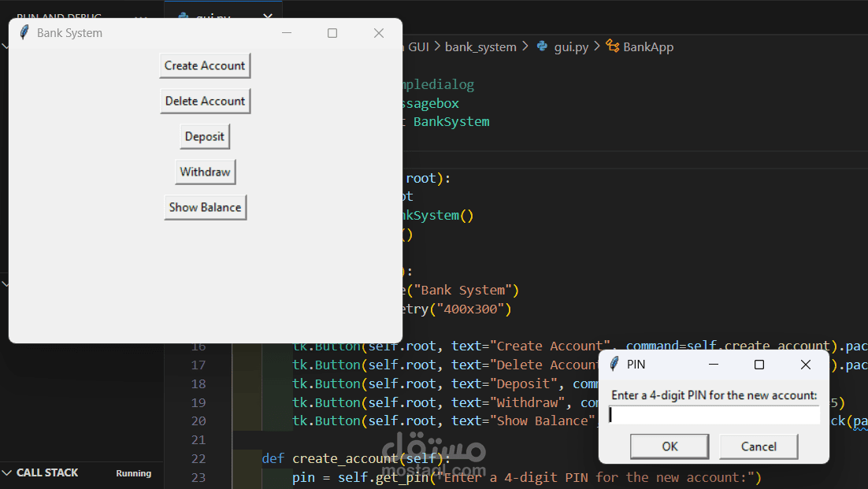This screenshot has width=868, height=489.
Task: Close the Bank System window
Action: coord(379,33)
